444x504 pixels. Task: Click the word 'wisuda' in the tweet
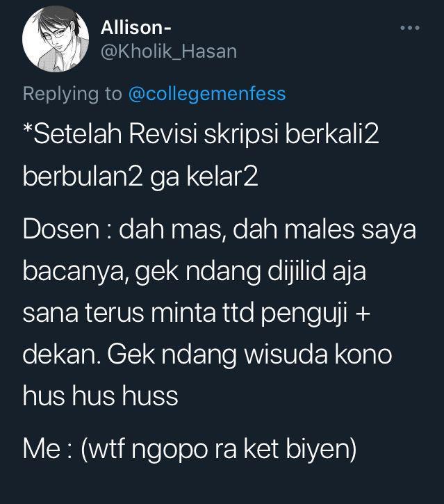point(286,355)
